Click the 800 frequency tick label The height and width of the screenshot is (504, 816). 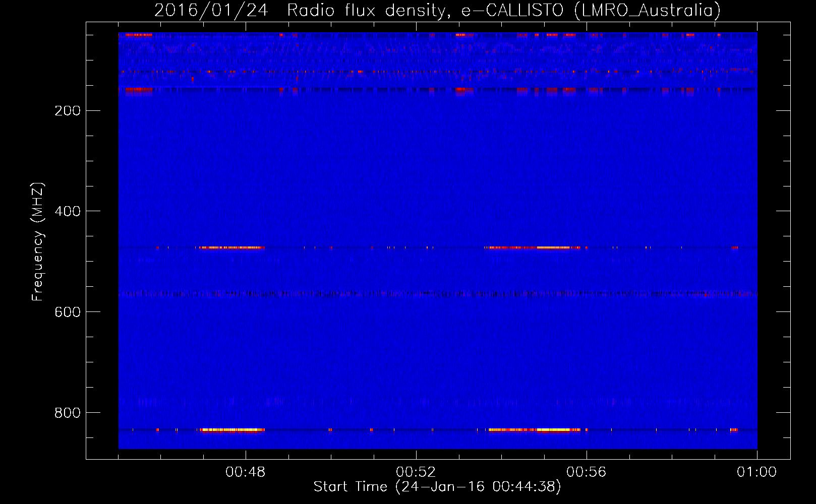coord(68,413)
